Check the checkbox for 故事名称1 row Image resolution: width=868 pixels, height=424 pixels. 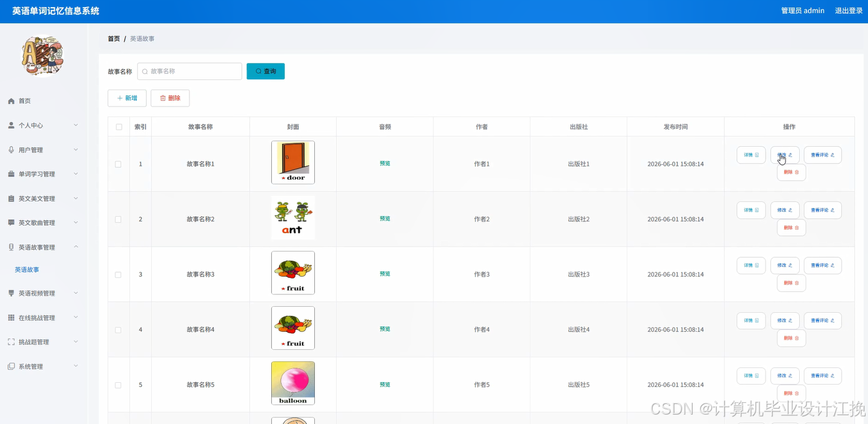point(118,164)
